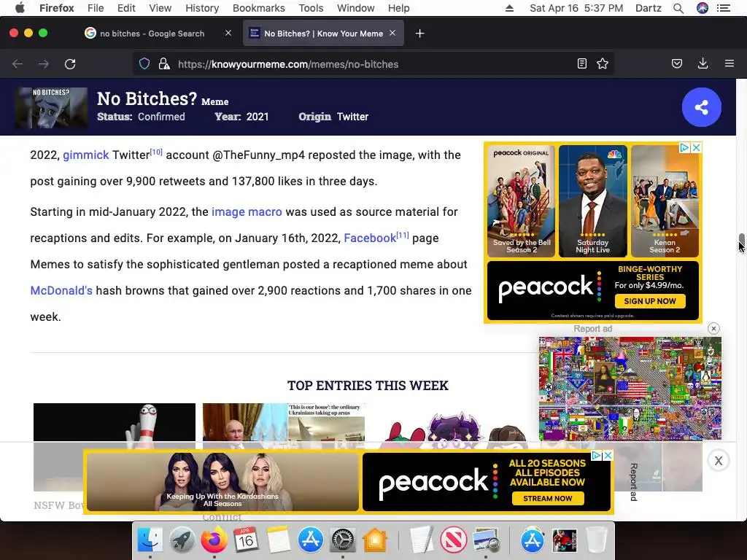
Task: Click the Dartz user name in menu bar
Action: click(648, 8)
